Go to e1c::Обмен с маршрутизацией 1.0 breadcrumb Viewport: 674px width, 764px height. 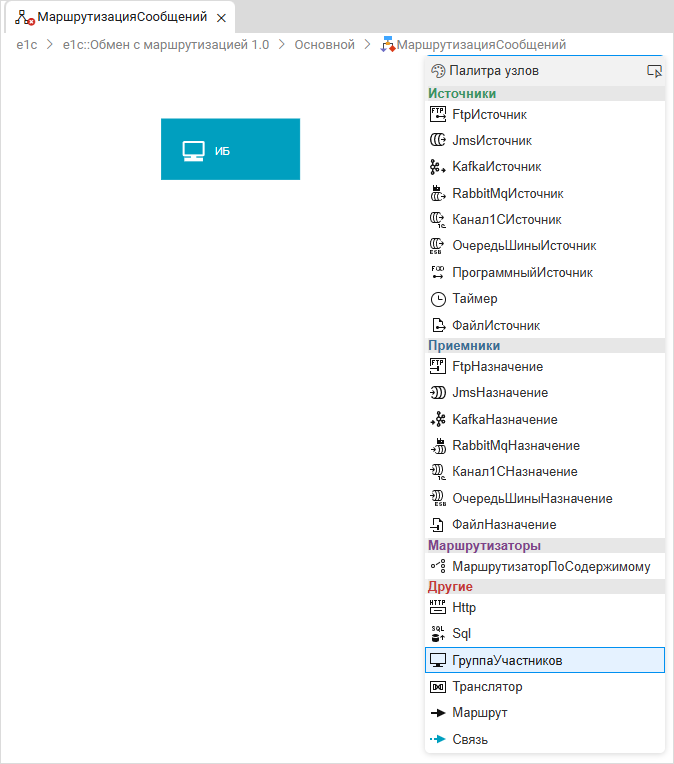(x=165, y=44)
